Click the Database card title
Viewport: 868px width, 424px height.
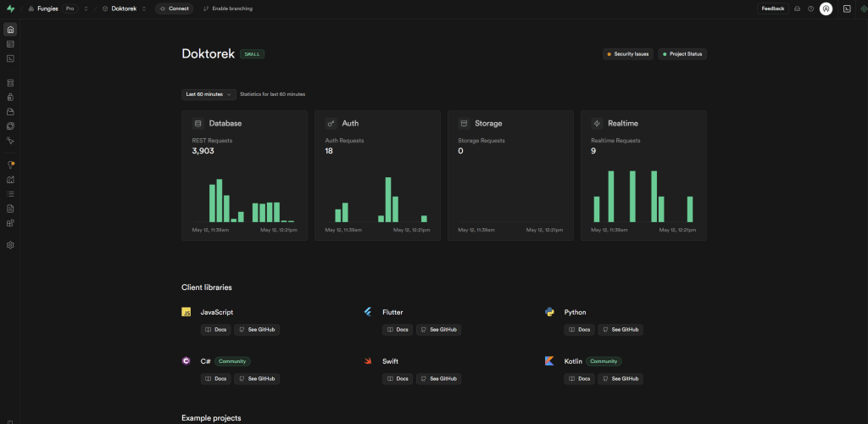click(225, 124)
